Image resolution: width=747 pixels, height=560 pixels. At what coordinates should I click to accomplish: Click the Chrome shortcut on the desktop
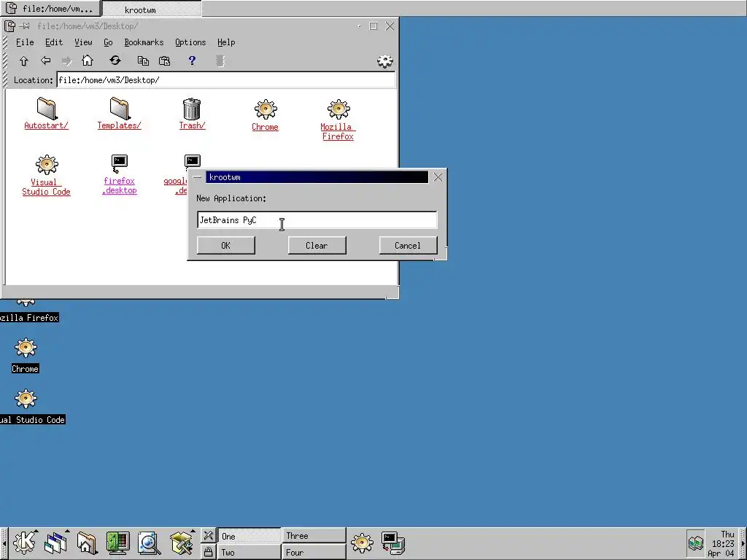[26, 355]
